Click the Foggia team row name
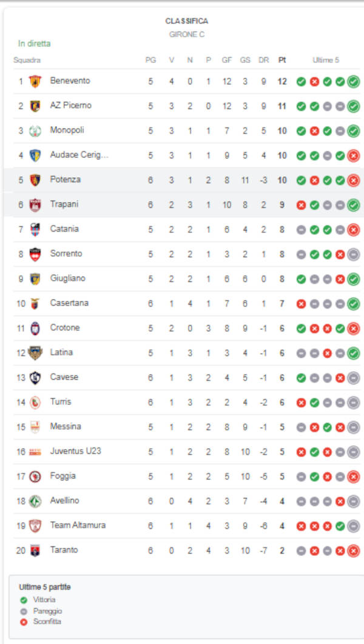The image size is (364, 644). [x=63, y=475]
